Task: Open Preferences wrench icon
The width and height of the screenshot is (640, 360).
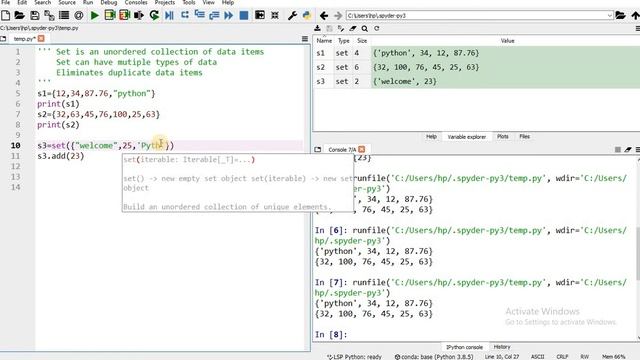Action: point(292,16)
